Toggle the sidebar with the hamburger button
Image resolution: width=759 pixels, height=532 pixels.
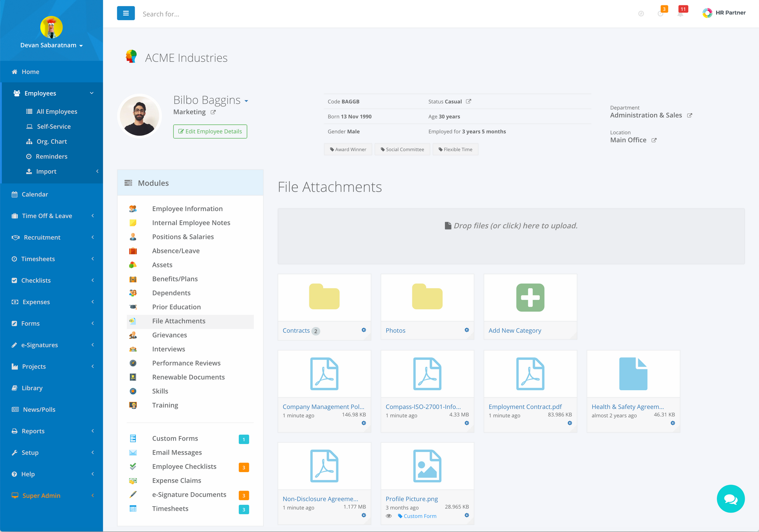(x=126, y=13)
